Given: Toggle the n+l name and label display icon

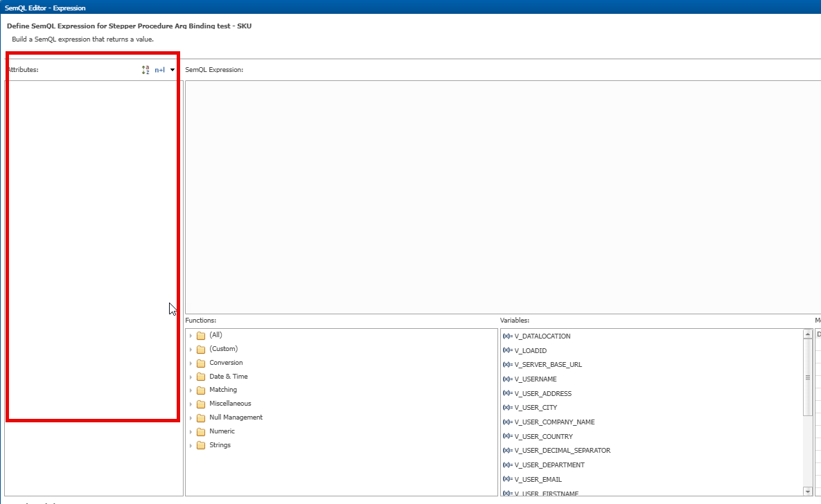Looking at the screenshot, I should pyautogui.click(x=160, y=70).
